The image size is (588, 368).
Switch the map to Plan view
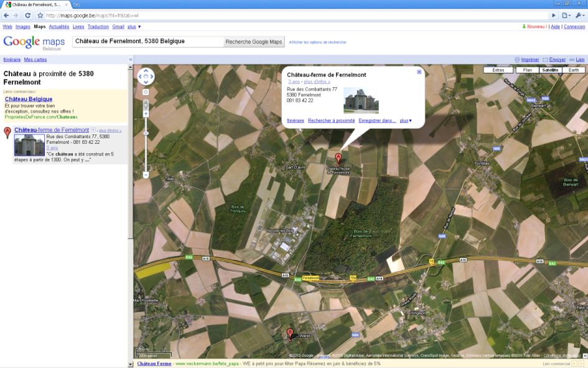(528, 70)
